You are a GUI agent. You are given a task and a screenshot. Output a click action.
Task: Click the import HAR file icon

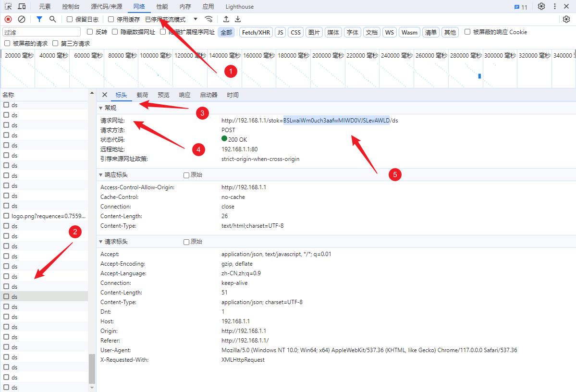(226, 19)
